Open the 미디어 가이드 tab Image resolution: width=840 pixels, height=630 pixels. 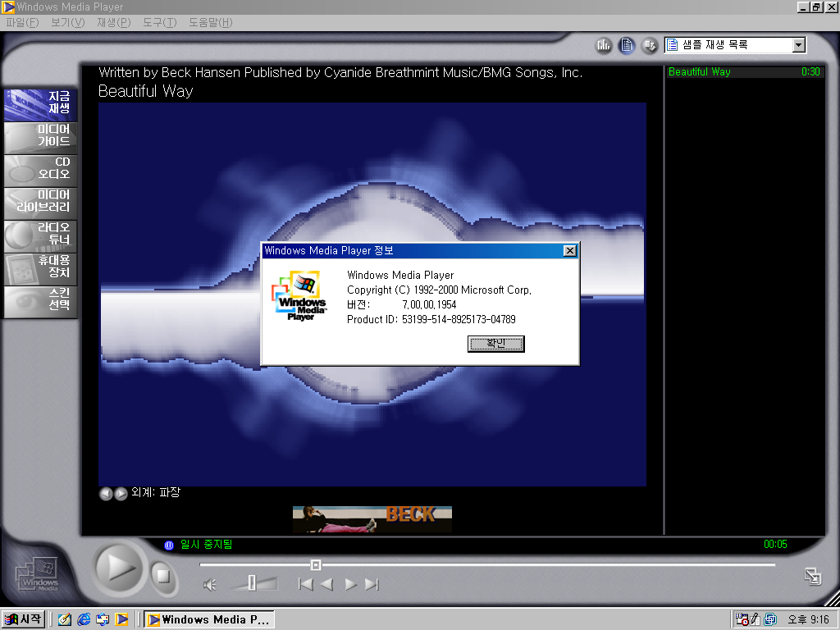(x=41, y=138)
